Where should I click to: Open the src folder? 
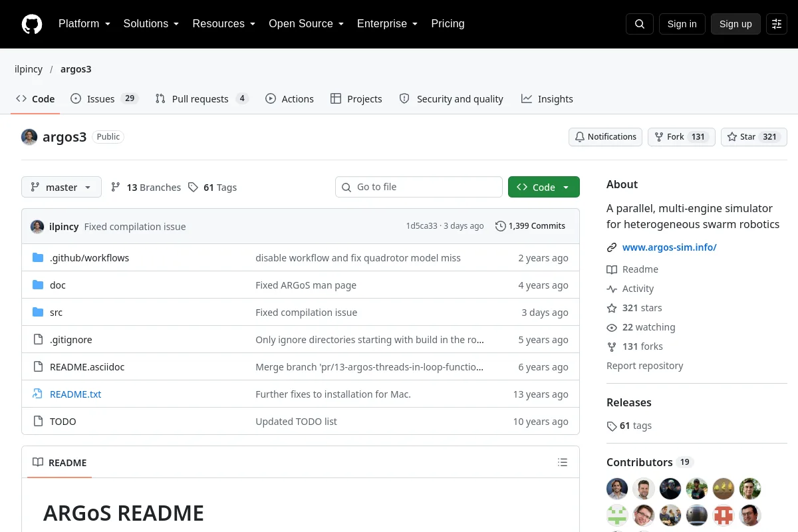[56, 313]
